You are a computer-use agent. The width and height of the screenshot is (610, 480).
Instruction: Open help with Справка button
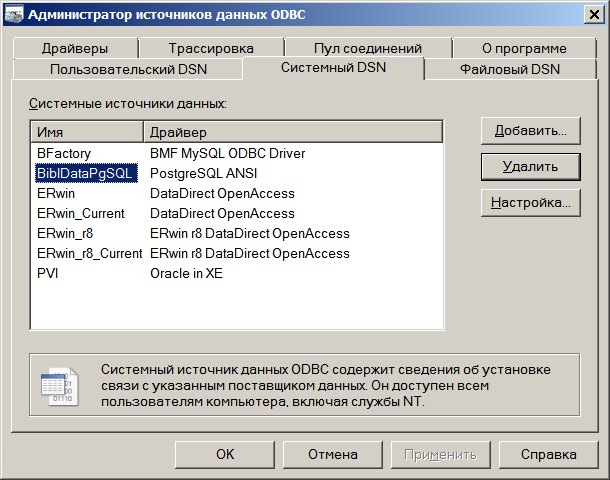549,454
